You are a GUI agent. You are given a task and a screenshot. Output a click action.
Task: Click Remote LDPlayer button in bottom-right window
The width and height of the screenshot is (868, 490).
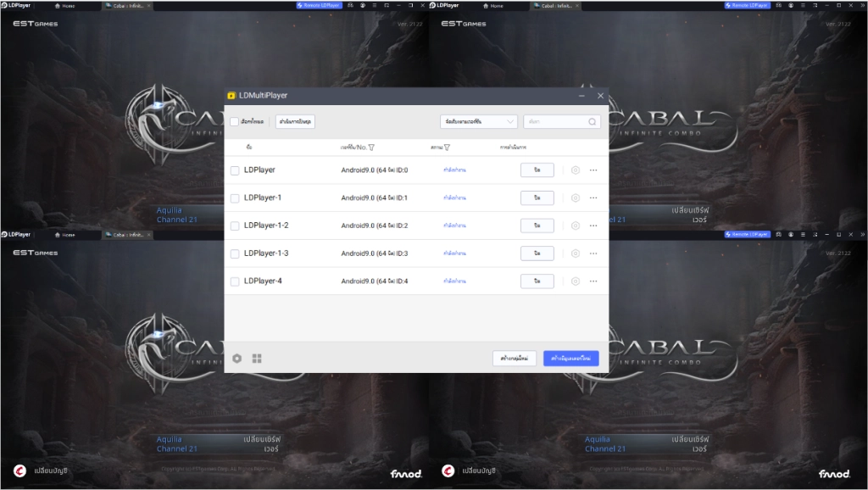(748, 234)
